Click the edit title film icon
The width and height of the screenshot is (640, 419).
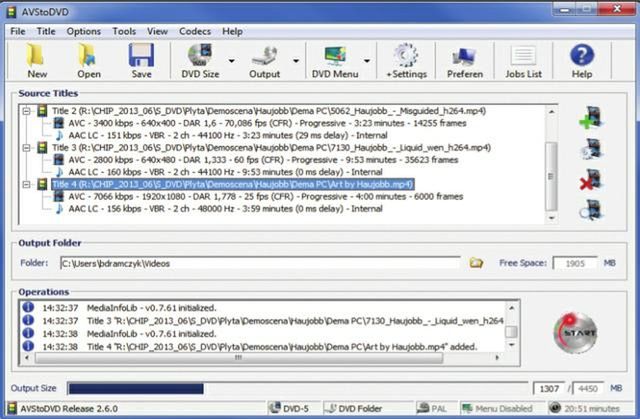(592, 149)
